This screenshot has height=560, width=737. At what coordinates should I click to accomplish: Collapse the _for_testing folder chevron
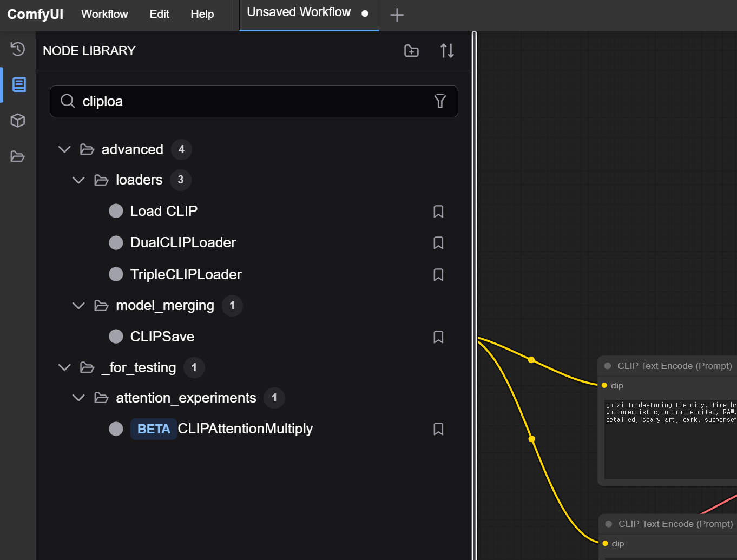[64, 368]
